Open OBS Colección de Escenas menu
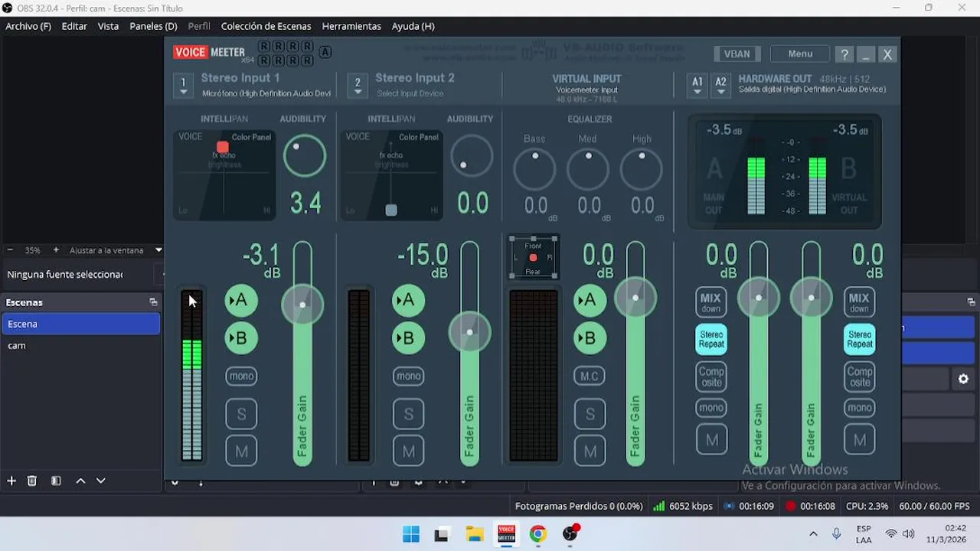The width and height of the screenshot is (980, 551). (x=266, y=26)
